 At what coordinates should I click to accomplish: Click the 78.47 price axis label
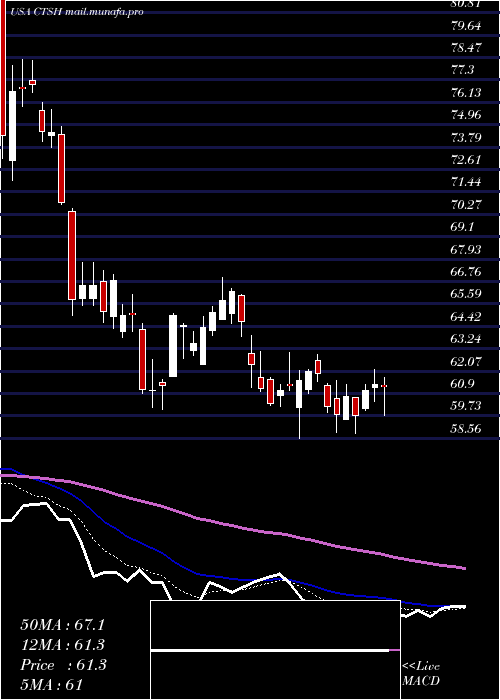coord(466,47)
